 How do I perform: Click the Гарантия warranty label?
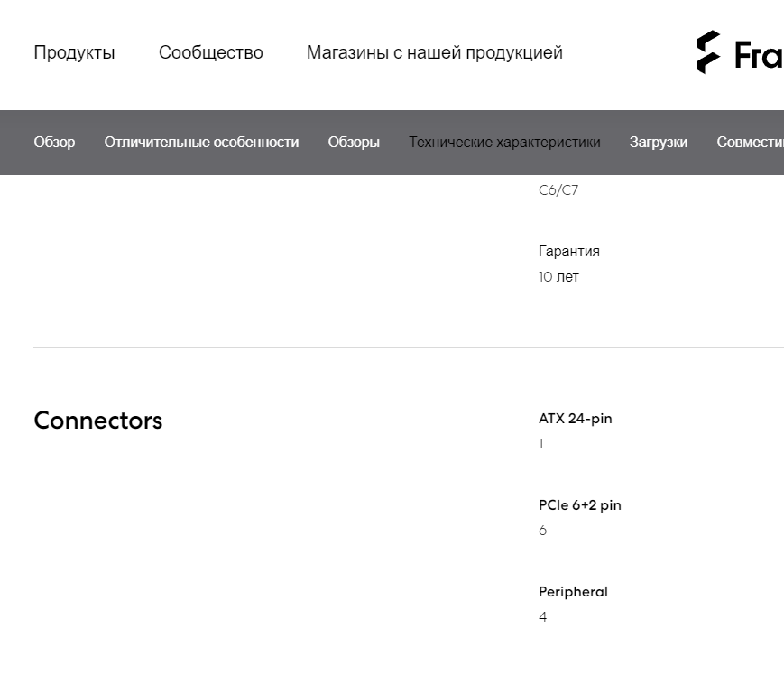[x=569, y=251]
